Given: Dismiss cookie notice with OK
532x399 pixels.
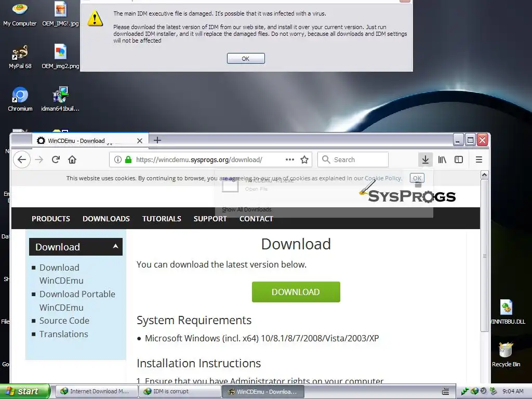Looking at the screenshot, I should pos(417,178).
